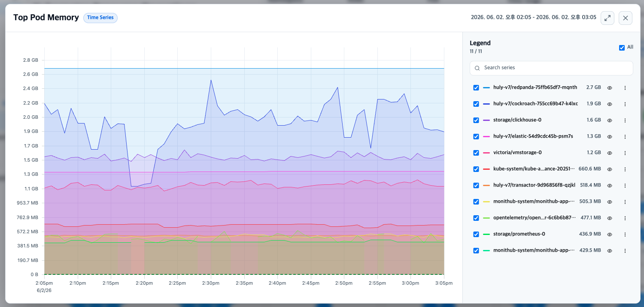The width and height of the screenshot is (644, 307).
Task: Open kebab menu for storage/prometheus-0
Action: [625, 235]
